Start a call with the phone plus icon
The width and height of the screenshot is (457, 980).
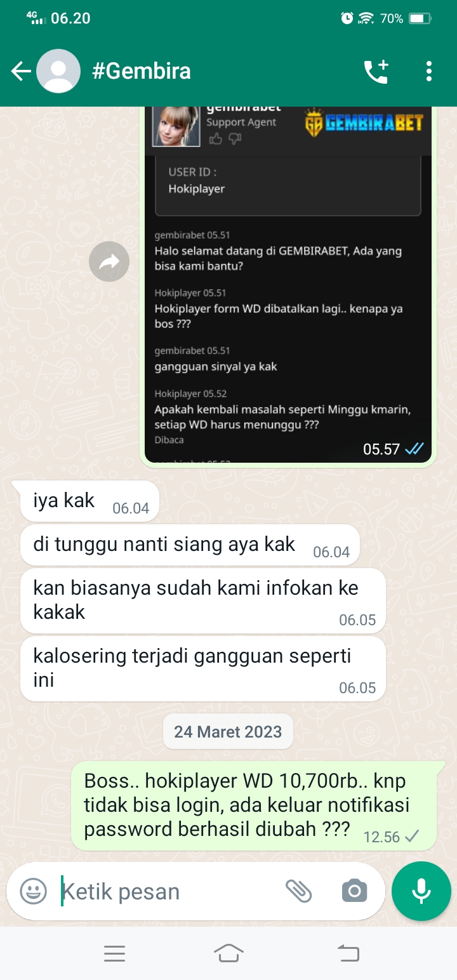[376, 71]
